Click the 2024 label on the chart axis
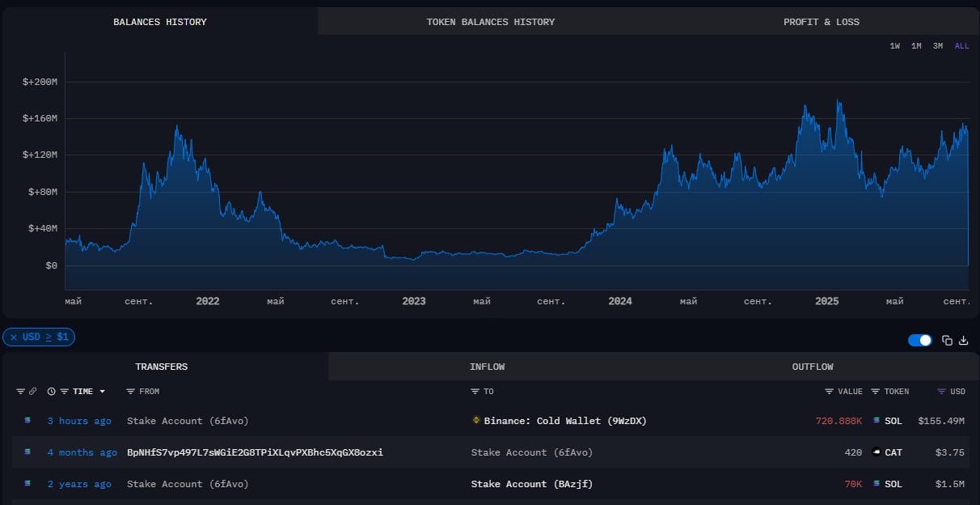Viewport: 980px width, 505px height. click(x=620, y=301)
